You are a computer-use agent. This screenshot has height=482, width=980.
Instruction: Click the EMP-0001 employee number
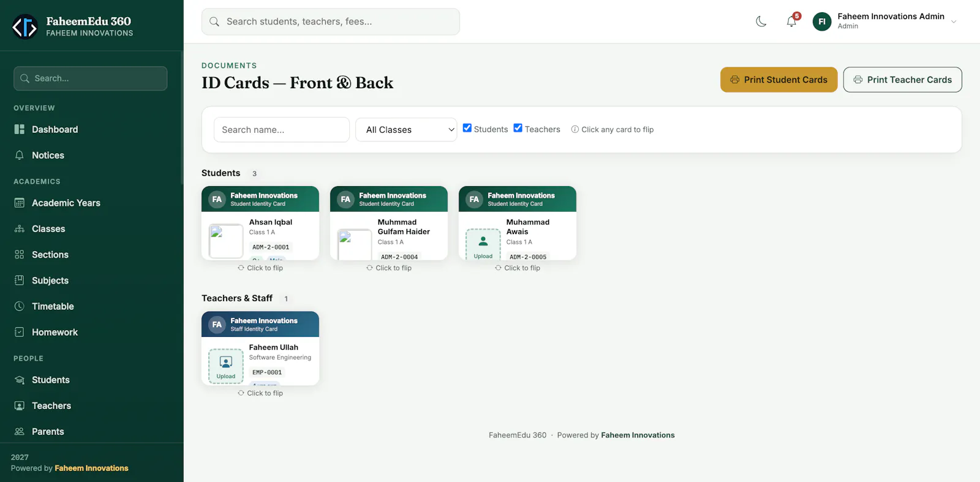pos(267,372)
